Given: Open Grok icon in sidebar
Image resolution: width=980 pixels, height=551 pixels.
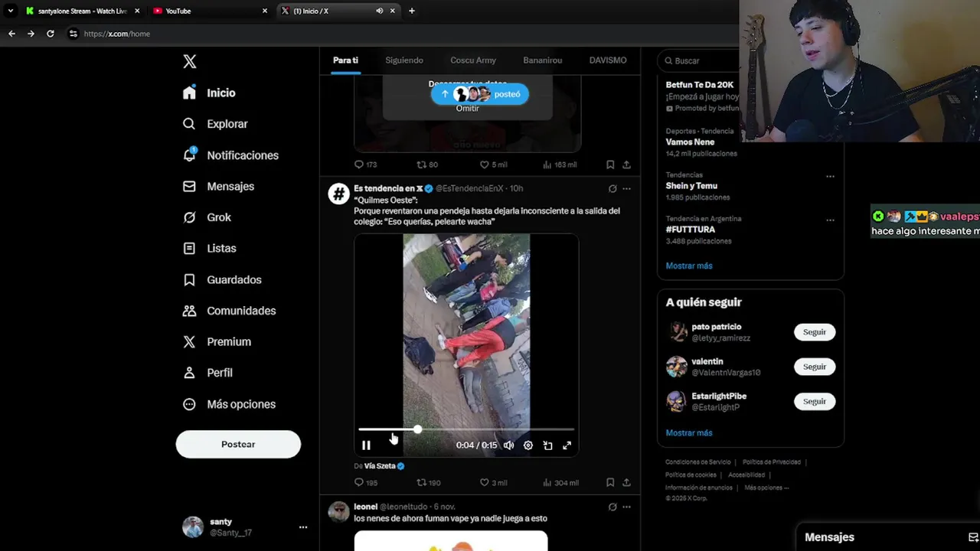Looking at the screenshot, I should [189, 217].
